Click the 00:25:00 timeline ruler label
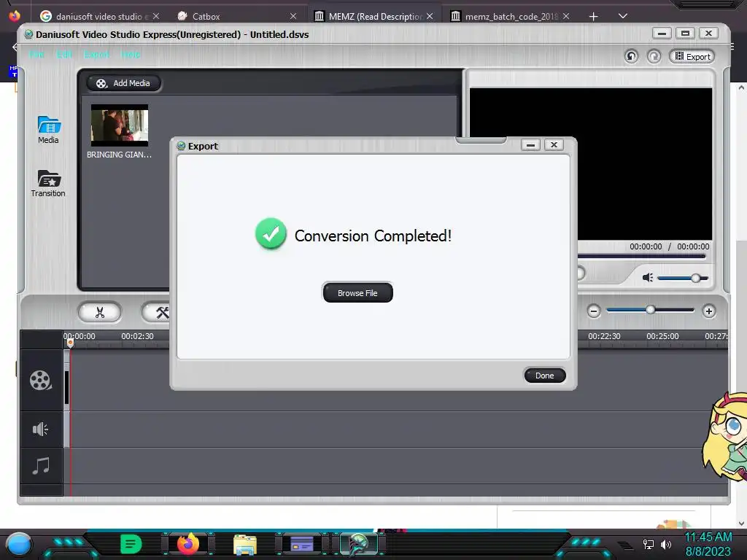The height and width of the screenshot is (560, 747). tap(662, 336)
